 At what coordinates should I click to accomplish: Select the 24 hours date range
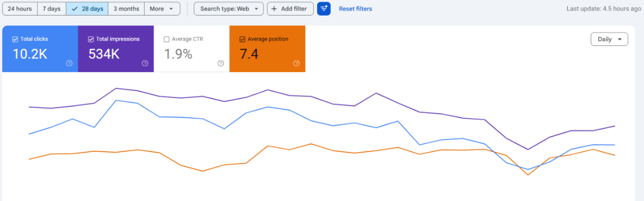20,9
